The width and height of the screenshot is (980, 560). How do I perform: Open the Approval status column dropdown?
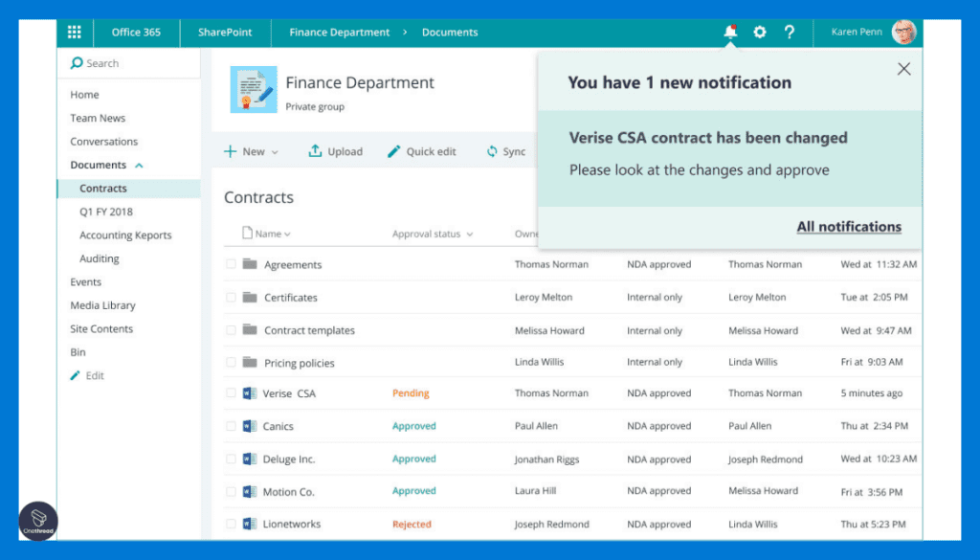click(x=469, y=235)
